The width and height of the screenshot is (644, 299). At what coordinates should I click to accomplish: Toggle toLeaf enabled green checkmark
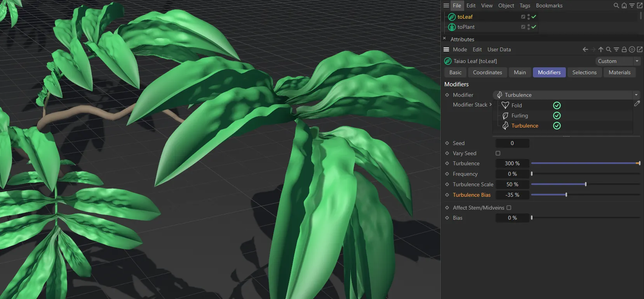click(534, 17)
